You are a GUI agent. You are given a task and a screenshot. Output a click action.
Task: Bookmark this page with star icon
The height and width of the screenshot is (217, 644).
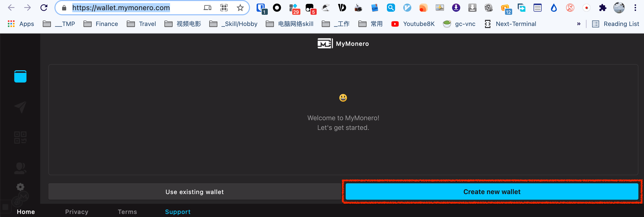click(x=240, y=8)
